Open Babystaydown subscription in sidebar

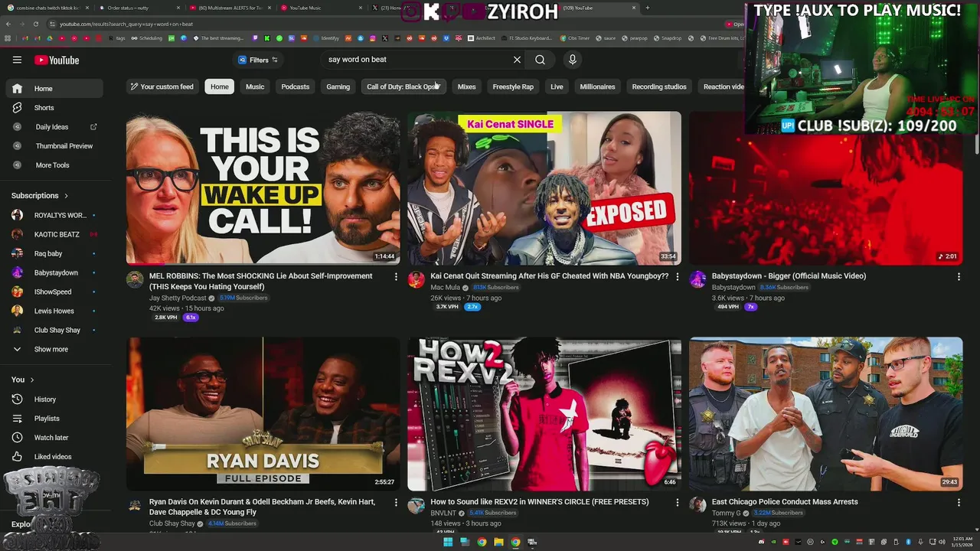(x=54, y=272)
